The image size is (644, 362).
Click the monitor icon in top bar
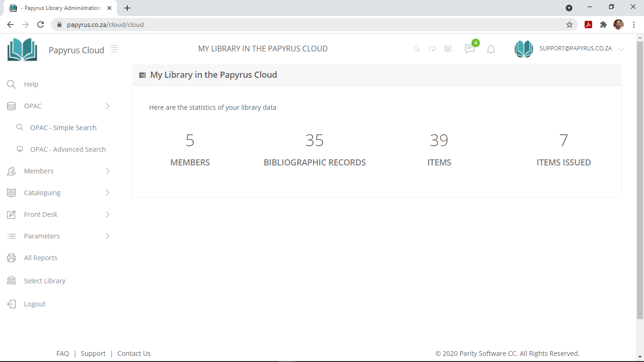coord(432,49)
